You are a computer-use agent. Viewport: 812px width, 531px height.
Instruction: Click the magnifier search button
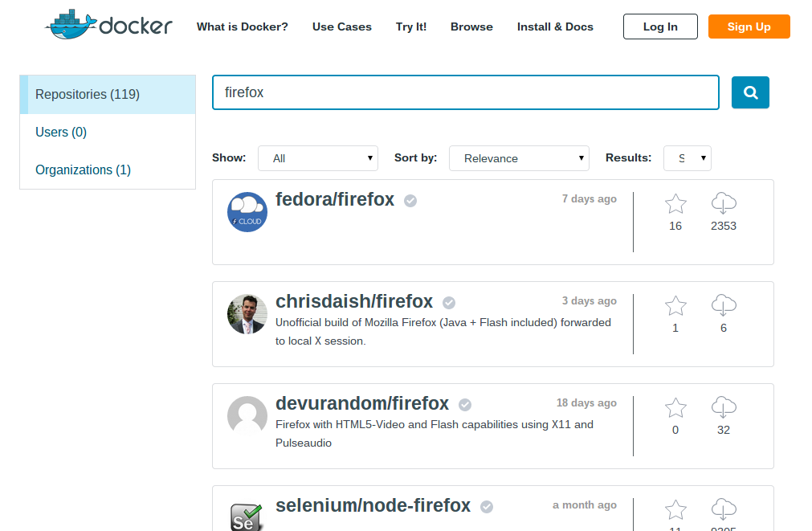tap(750, 92)
